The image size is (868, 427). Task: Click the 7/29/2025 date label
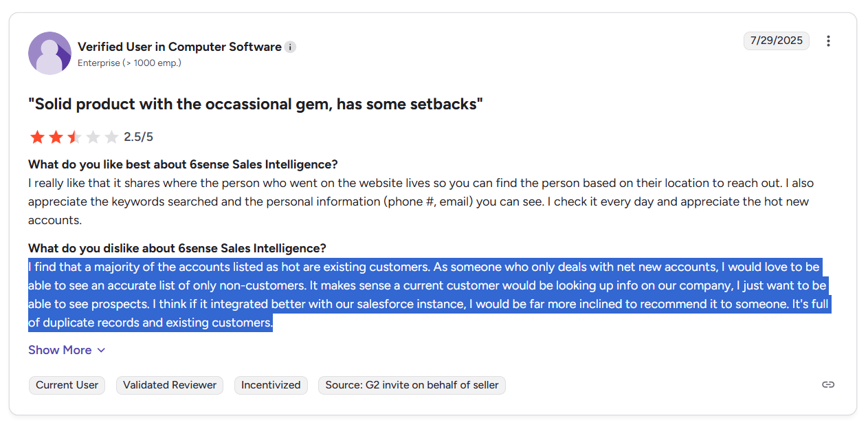tap(777, 41)
